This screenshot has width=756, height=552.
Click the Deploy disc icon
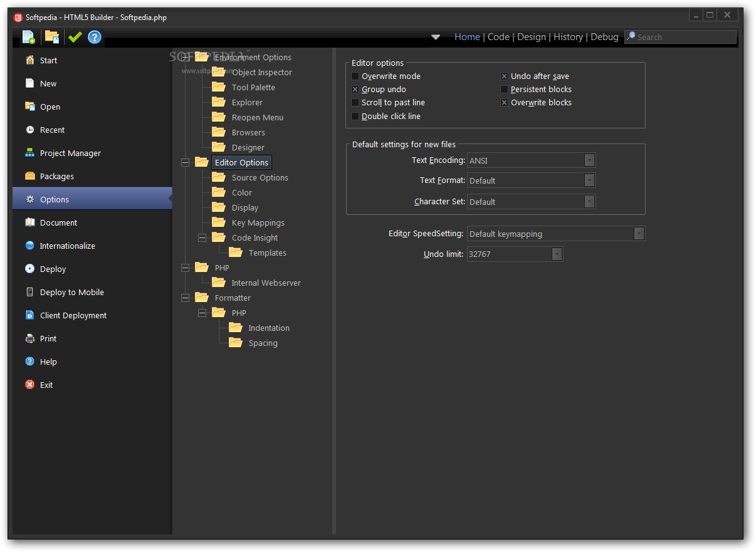(x=29, y=269)
